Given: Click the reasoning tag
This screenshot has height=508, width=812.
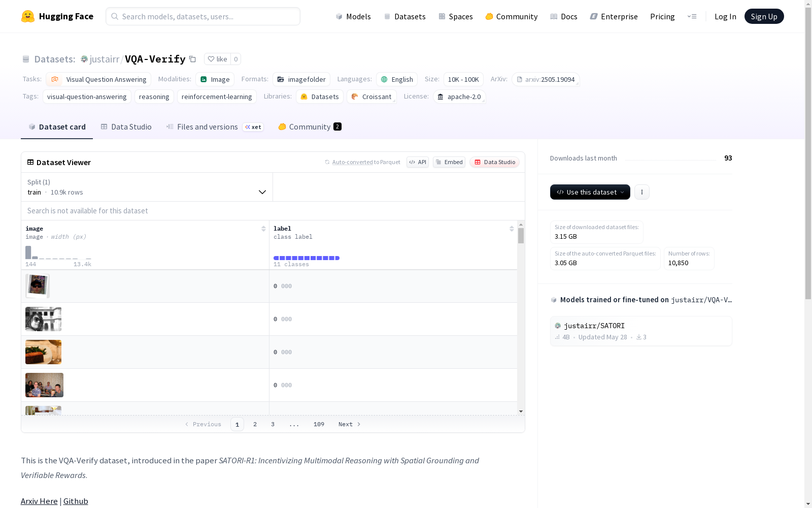Looking at the screenshot, I should click(154, 97).
